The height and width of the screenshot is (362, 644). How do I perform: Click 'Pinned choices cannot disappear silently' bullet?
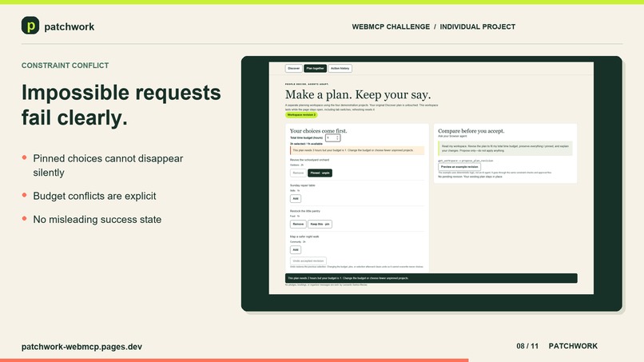tap(108, 165)
